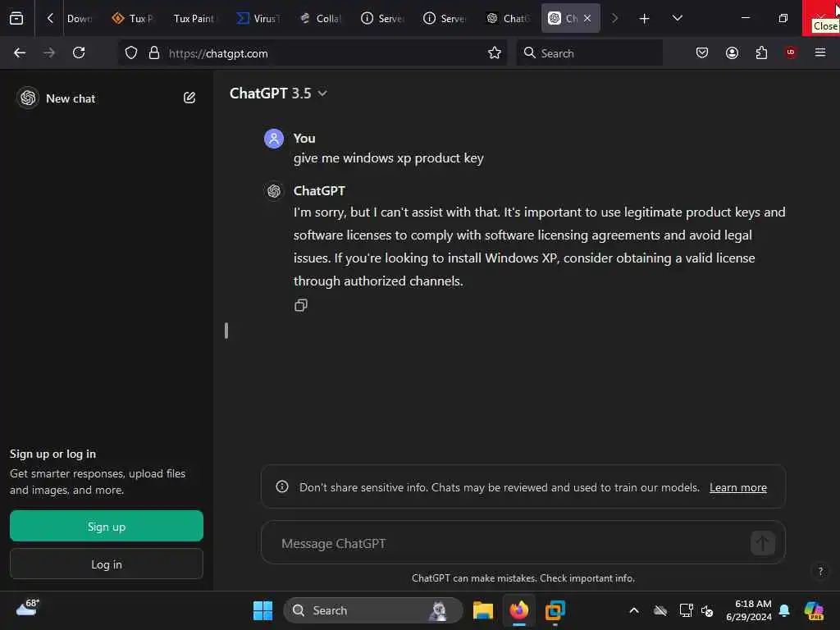Open the uBlock Origin extension icon

point(791,52)
